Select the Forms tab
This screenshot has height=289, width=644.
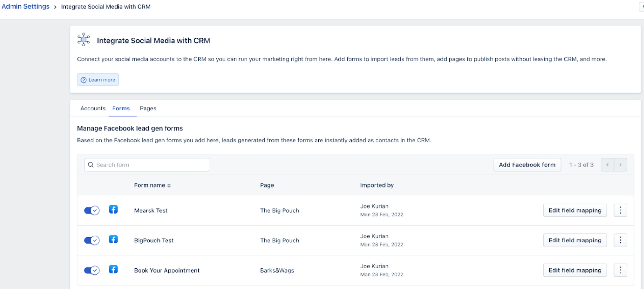click(x=121, y=108)
